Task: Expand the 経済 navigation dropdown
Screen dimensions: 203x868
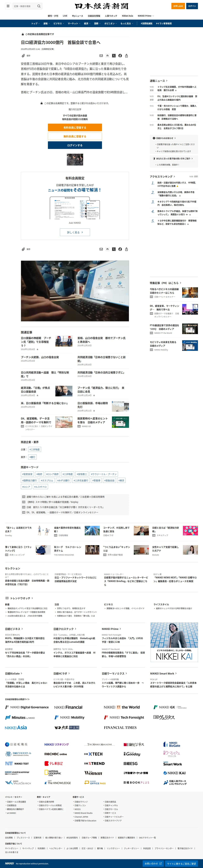Action: 87,24
